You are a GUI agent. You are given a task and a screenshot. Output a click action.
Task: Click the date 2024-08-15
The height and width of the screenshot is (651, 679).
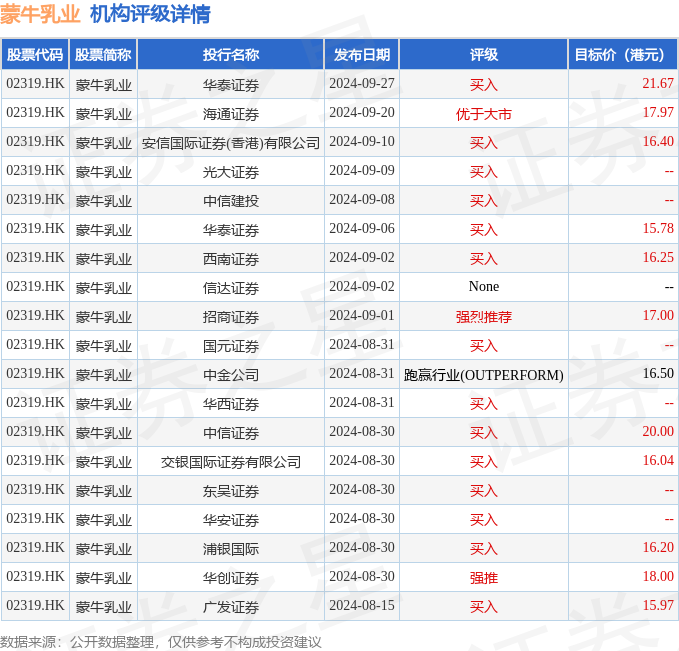pyautogui.click(x=362, y=606)
